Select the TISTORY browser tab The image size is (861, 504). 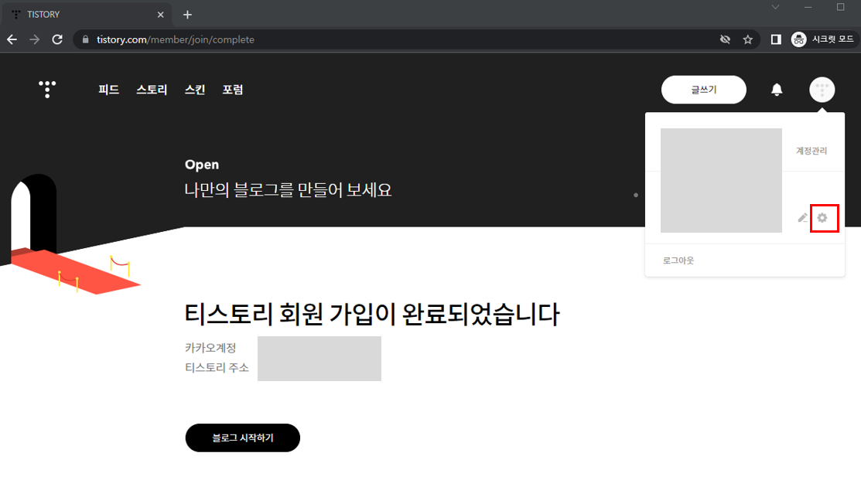(x=86, y=15)
